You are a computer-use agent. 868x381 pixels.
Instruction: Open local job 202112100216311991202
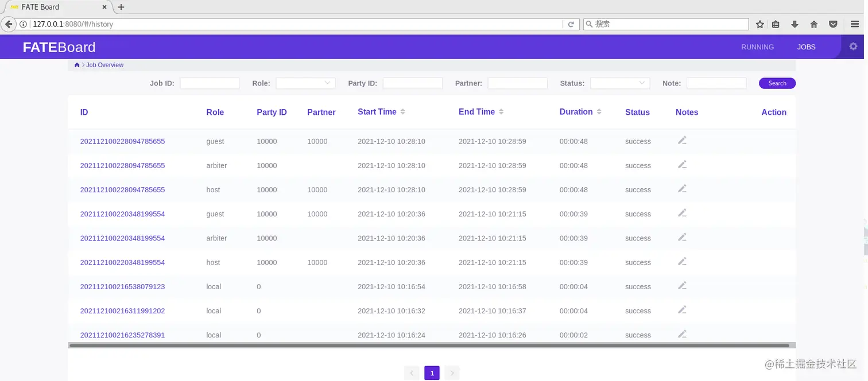[x=122, y=311]
